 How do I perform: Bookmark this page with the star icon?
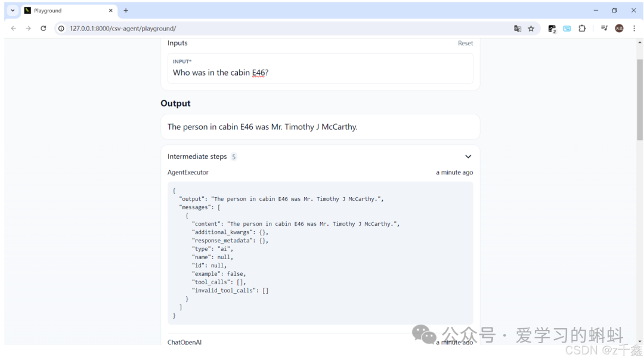click(x=531, y=29)
